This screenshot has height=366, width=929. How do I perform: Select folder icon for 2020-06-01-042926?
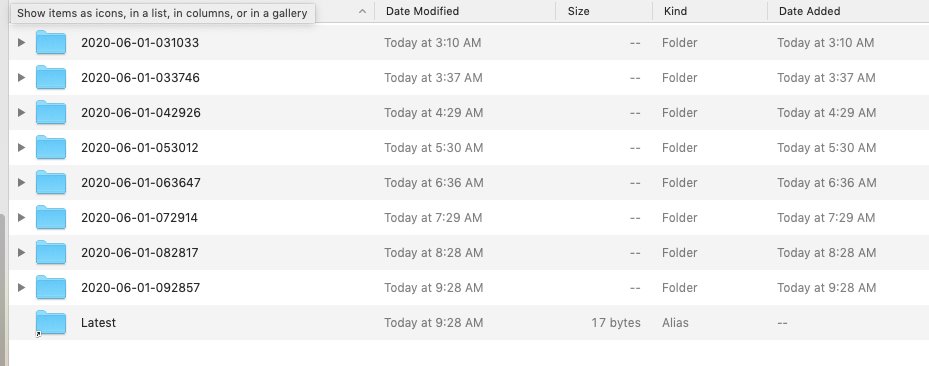pos(50,113)
